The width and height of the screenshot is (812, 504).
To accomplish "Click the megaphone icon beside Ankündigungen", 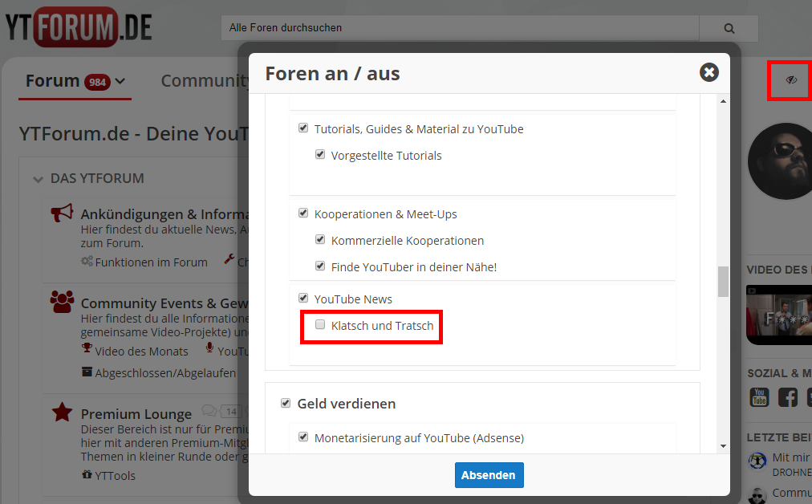I will (x=62, y=213).
